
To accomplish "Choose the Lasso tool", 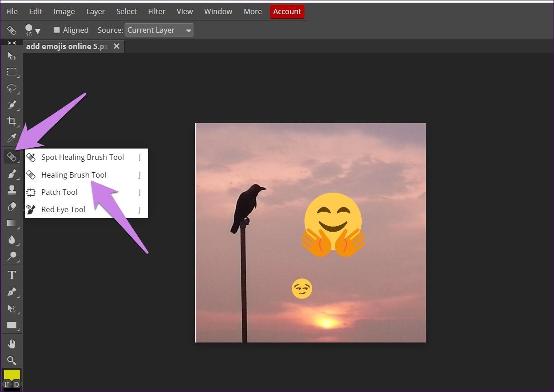I will [x=12, y=89].
